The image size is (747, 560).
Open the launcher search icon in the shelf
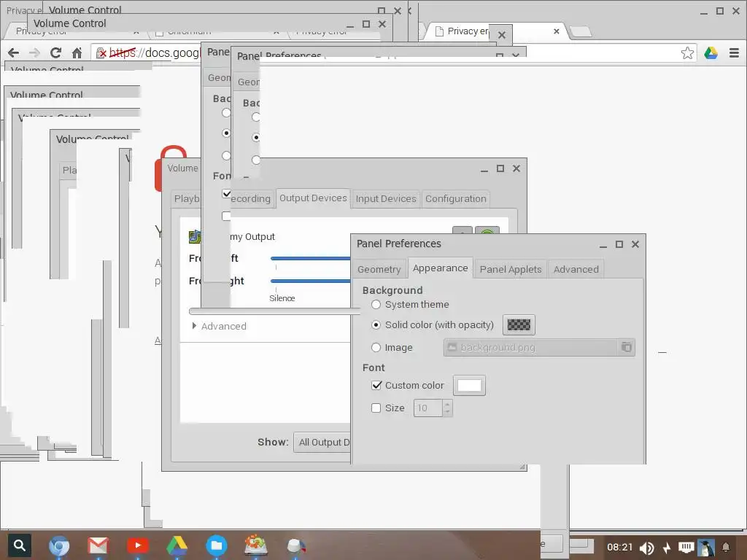tap(19, 545)
